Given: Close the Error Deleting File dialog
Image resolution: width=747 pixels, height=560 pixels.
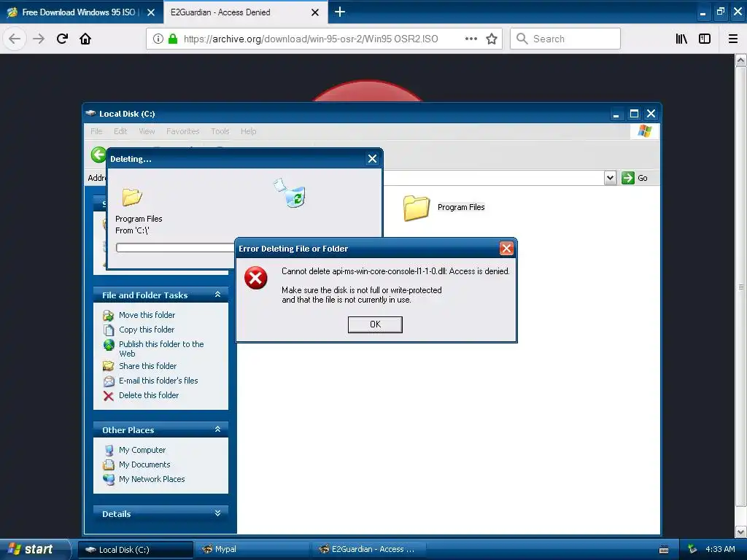Looking at the screenshot, I should (x=506, y=248).
